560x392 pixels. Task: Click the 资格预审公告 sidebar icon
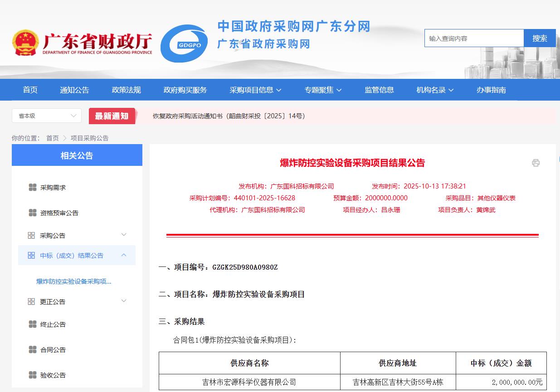pyautogui.click(x=33, y=213)
